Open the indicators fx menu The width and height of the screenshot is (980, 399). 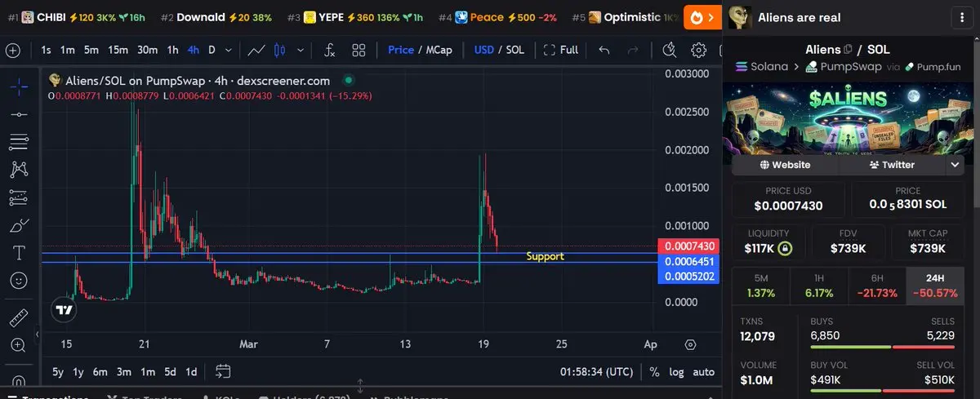coord(330,50)
